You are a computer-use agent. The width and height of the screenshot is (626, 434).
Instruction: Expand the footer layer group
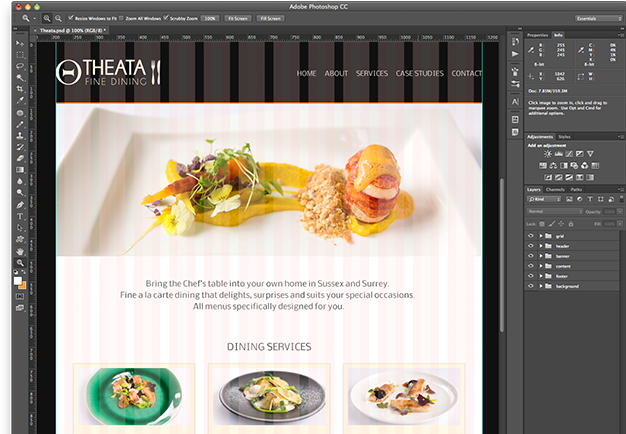point(541,275)
